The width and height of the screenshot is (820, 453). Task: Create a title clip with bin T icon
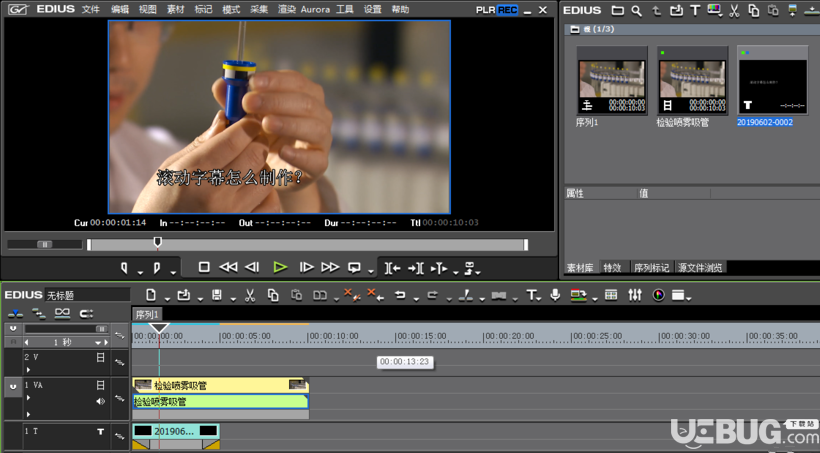click(695, 10)
